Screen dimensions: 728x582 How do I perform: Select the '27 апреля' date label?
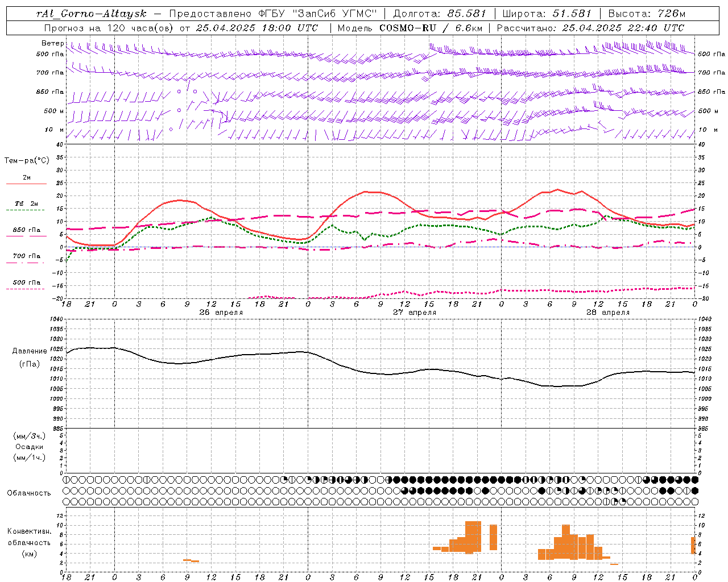pos(415,313)
